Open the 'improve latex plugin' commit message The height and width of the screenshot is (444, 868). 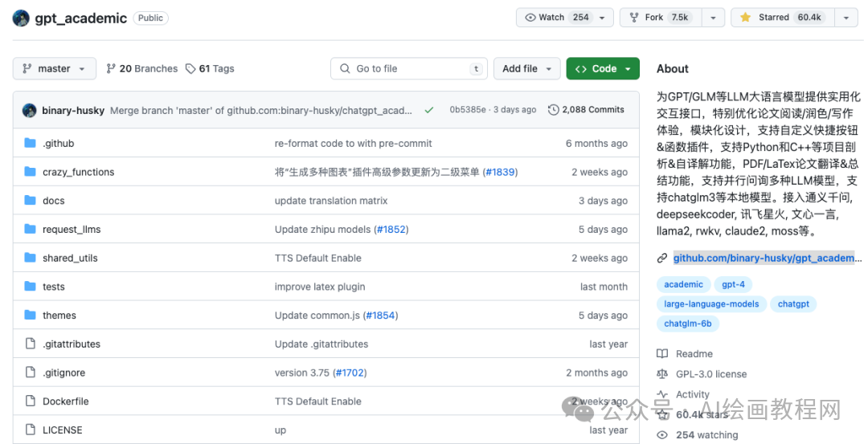[x=320, y=287]
